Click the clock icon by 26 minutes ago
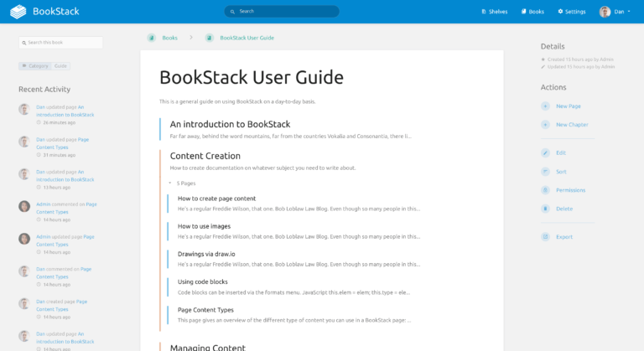Screen dimensions: 644x351 pos(39,122)
